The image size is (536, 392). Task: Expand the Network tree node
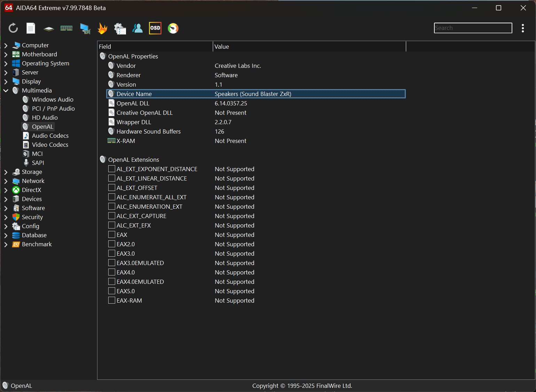6,181
